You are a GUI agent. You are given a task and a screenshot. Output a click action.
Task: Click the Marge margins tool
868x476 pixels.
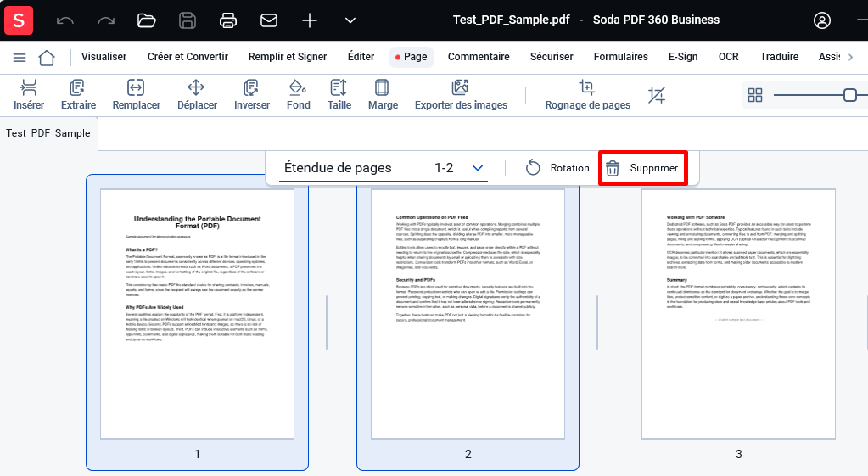tap(383, 95)
